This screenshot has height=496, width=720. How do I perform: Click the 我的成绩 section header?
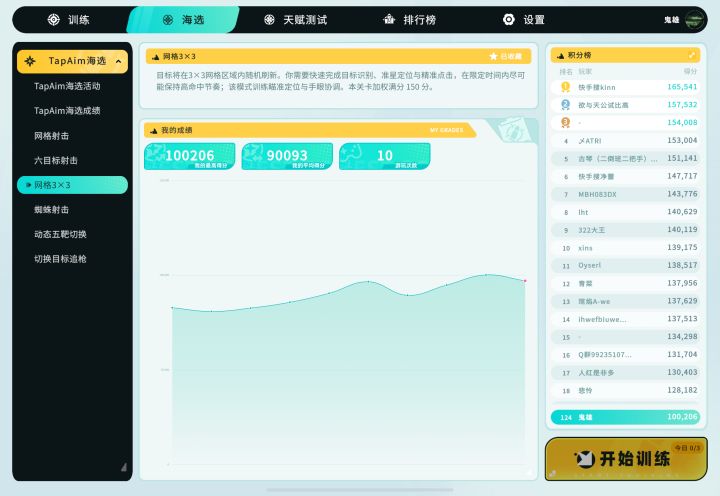309,130
